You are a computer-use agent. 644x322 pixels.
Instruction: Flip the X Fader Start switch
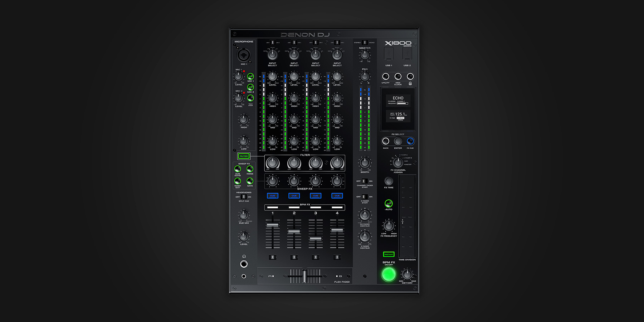tap(365, 196)
